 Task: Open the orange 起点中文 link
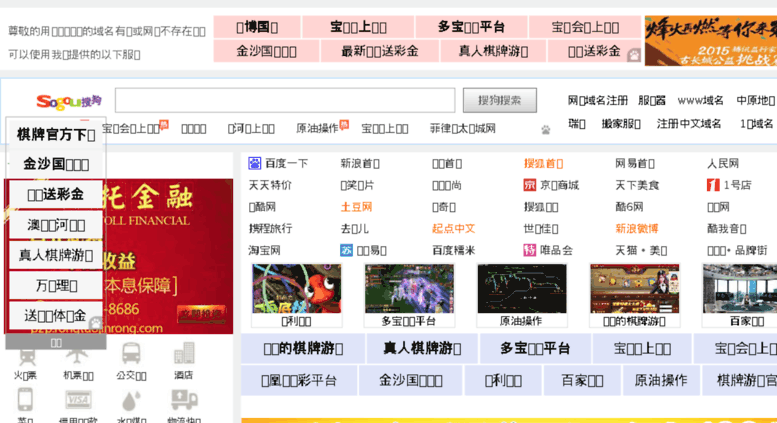tap(453, 229)
